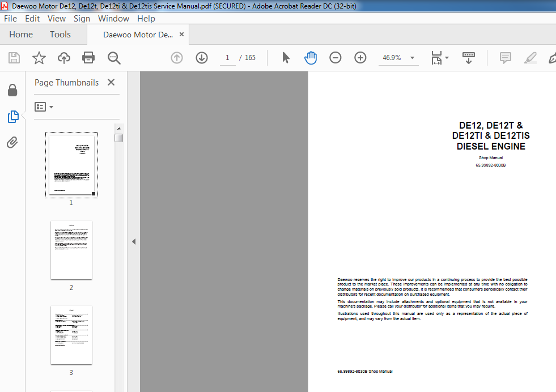Zoom out with minus icon
The width and height of the screenshot is (556, 392).
(335, 58)
